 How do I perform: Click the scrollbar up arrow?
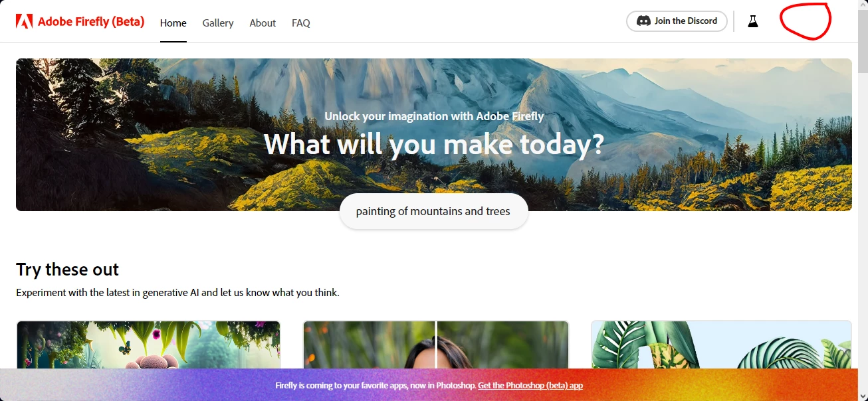click(861, 6)
